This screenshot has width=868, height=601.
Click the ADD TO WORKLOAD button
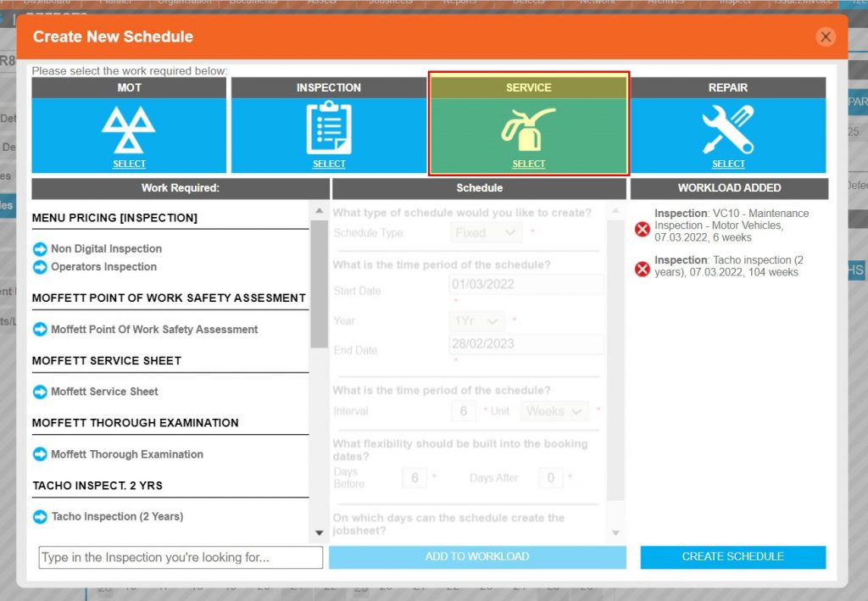pos(478,557)
